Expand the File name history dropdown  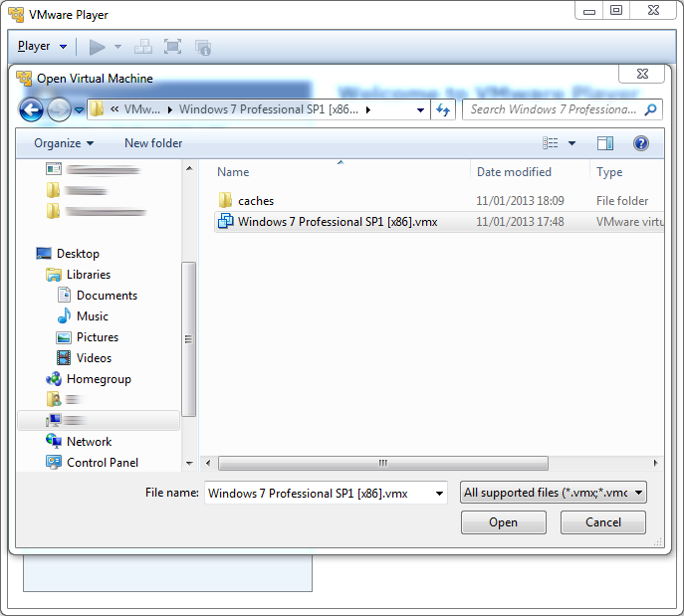click(x=439, y=493)
